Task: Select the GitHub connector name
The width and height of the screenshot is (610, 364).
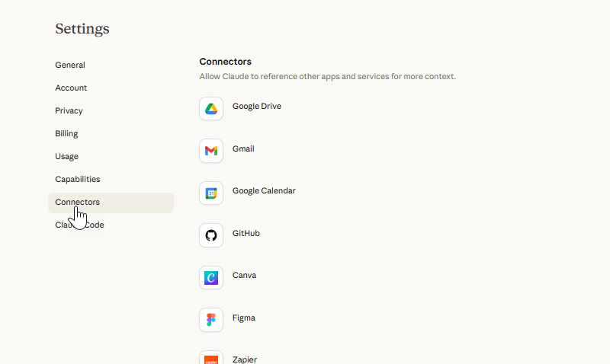Action: (x=246, y=233)
